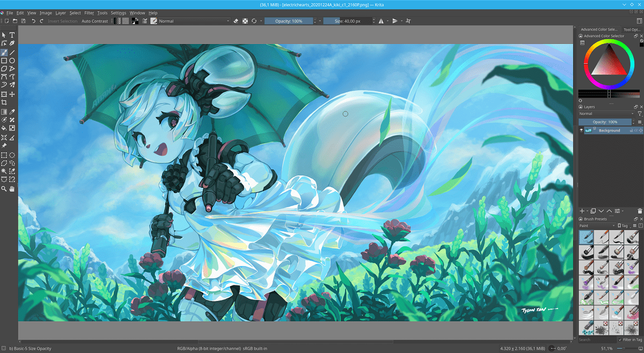
Task: Open the brush preset Normal dropdown in toolbar
Action: 193,21
